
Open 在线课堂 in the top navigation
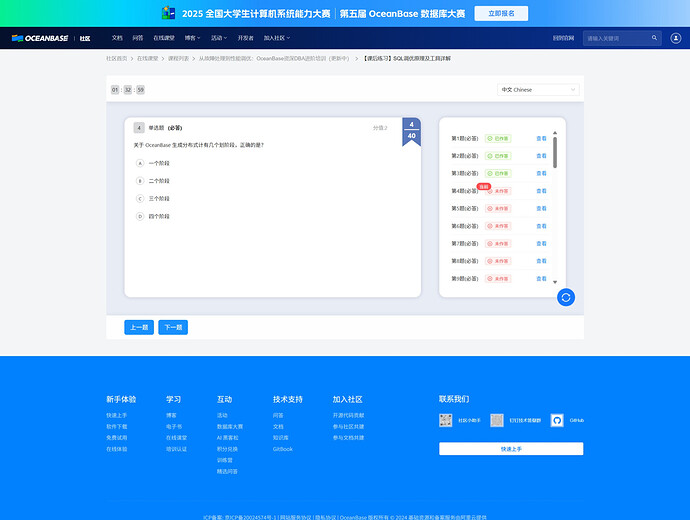coord(164,38)
